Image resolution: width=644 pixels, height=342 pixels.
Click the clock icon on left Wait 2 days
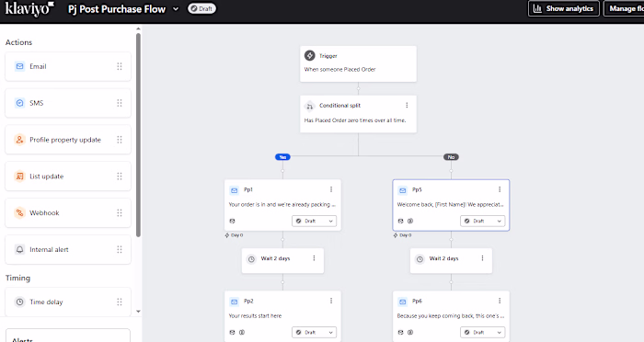coord(251,259)
